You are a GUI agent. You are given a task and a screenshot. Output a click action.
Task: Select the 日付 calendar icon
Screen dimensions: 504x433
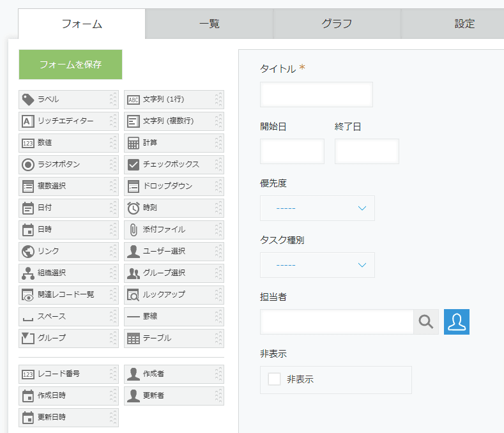coord(28,208)
